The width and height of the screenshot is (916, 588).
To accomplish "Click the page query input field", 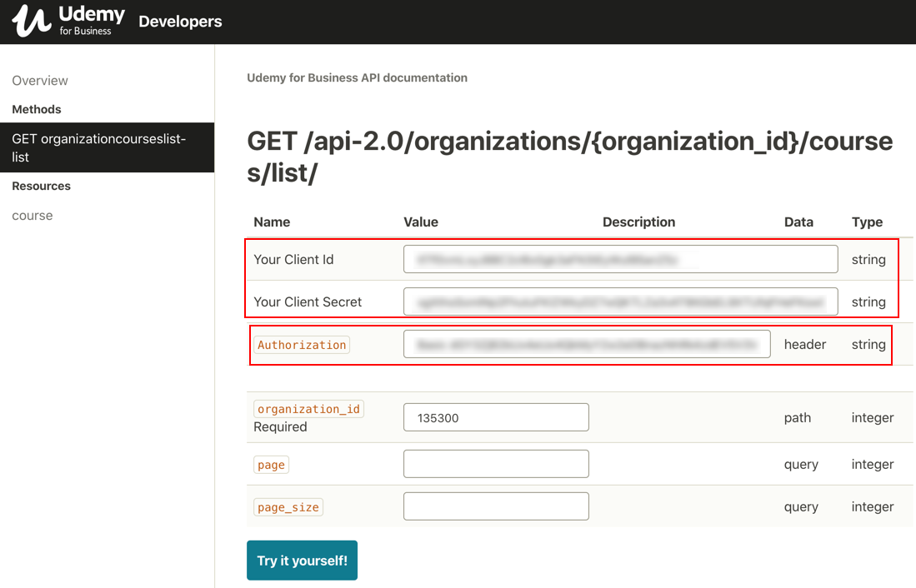I will coord(496,464).
